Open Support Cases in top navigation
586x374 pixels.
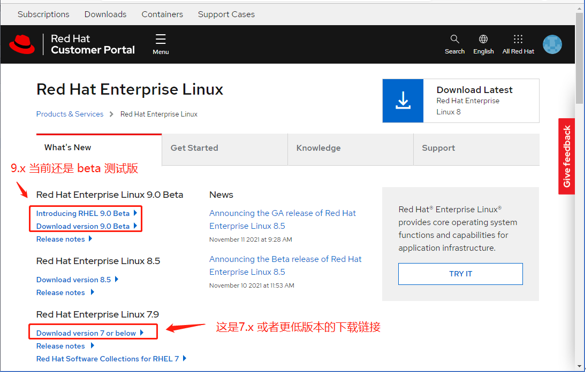226,14
